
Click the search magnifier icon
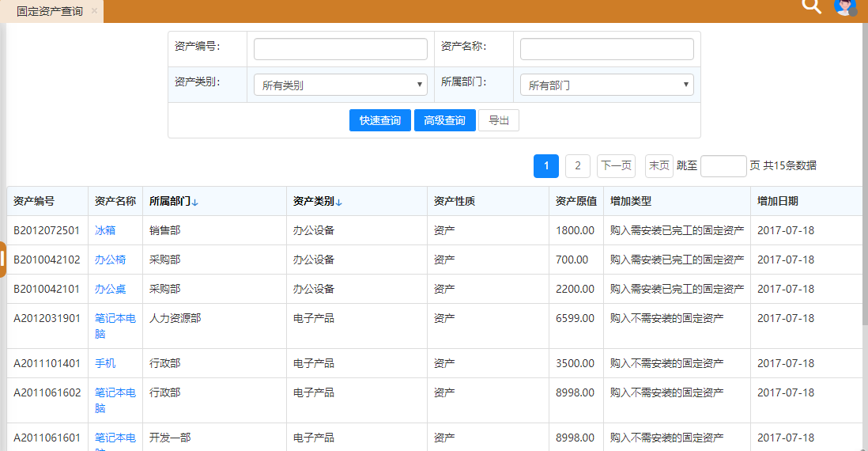[x=811, y=6]
